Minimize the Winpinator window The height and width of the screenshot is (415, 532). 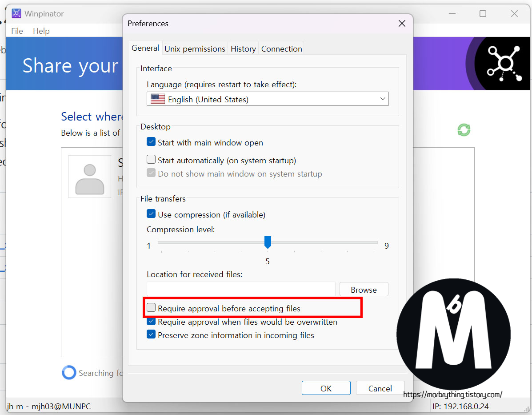point(452,14)
